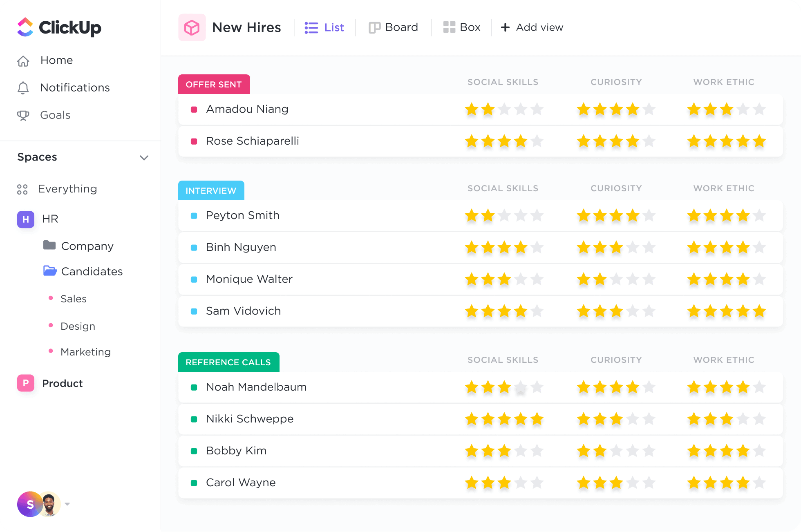Click the Product space P icon
Image resolution: width=801 pixels, height=532 pixels.
click(26, 383)
